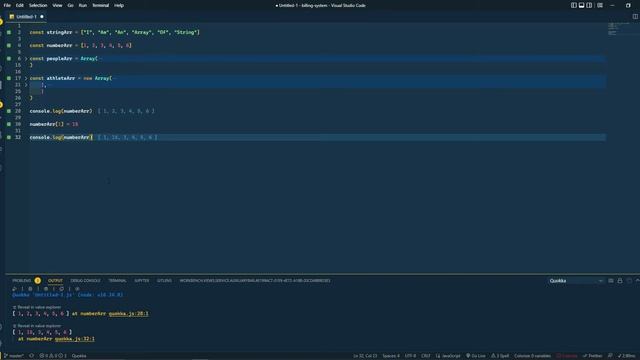The width and height of the screenshot is (640, 360).
Task: Expand folded block on line 23
Action: pyautogui.click(x=26, y=85)
